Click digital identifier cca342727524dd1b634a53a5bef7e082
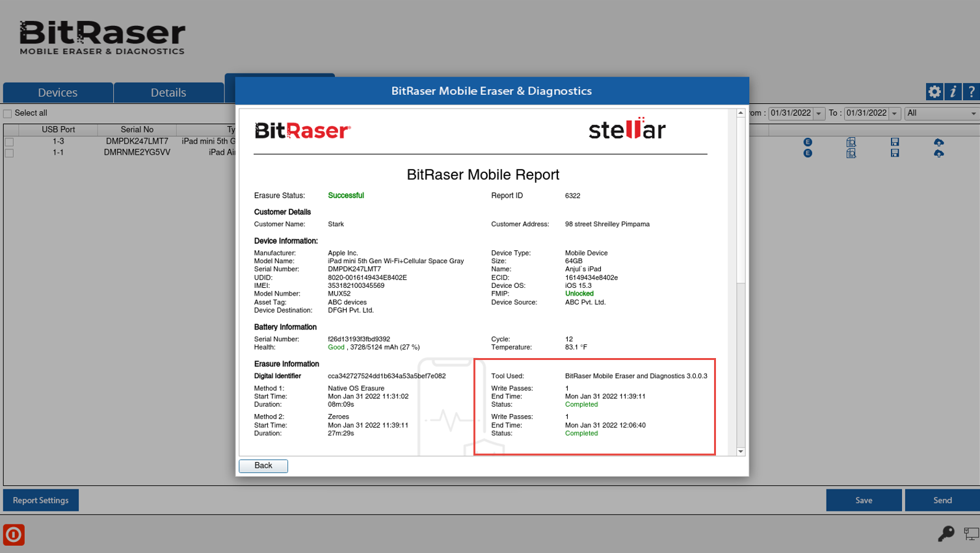980x553 pixels. pos(387,376)
